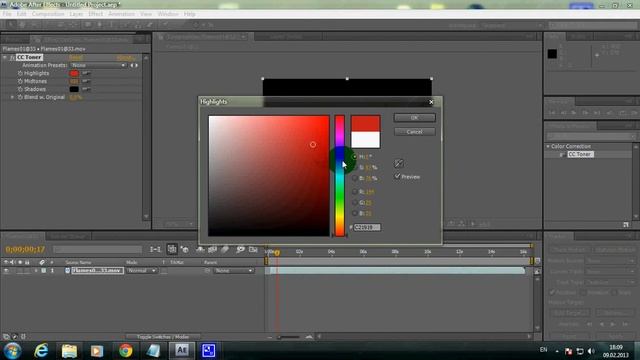Viewport: 640px width, 360px height.
Task: Select the H hue radio button
Action: pos(354,156)
